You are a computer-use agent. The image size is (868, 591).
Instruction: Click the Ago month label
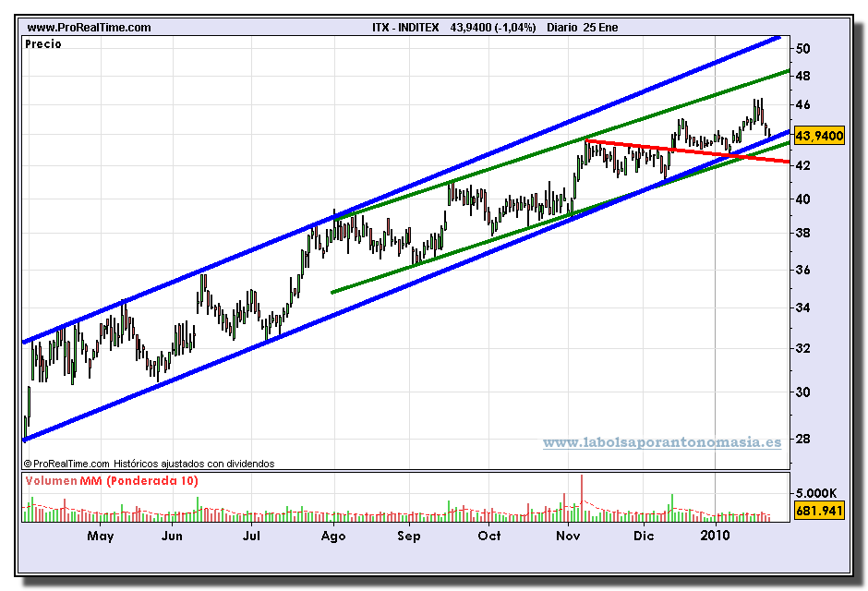click(x=333, y=536)
